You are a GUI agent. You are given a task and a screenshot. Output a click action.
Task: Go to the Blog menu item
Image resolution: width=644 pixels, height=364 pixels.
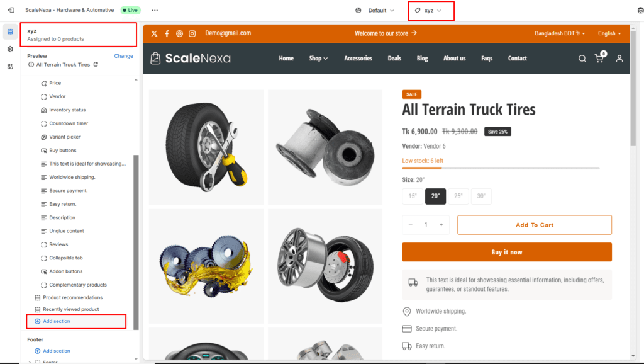422,59
